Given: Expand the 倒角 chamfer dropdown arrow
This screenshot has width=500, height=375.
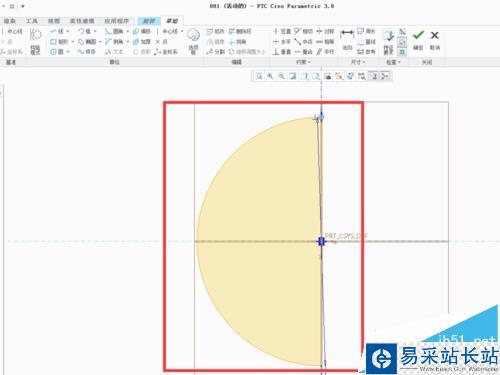Looking at the screenshot, I should [x=127, y=42].
